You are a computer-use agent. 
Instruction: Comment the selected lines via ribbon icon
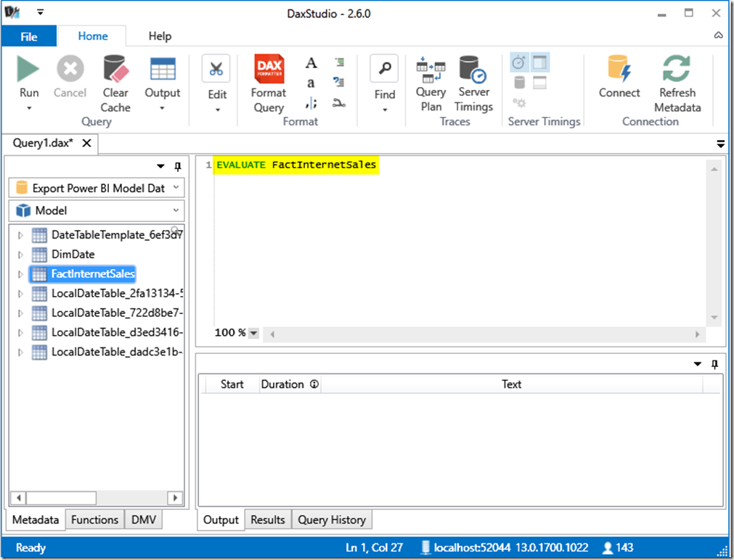click(339, 62)
